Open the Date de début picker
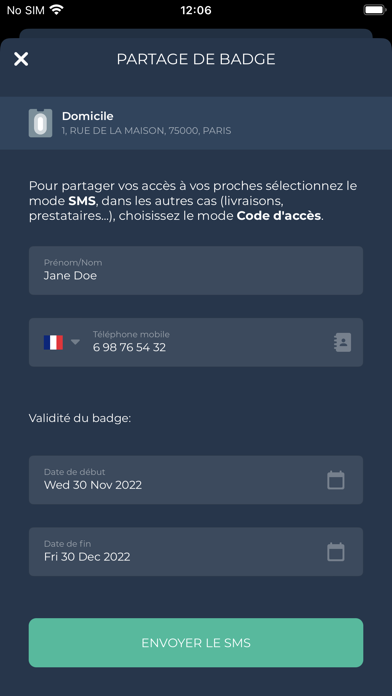The width and height of the screenshot is (392, 696). point(196,480)
